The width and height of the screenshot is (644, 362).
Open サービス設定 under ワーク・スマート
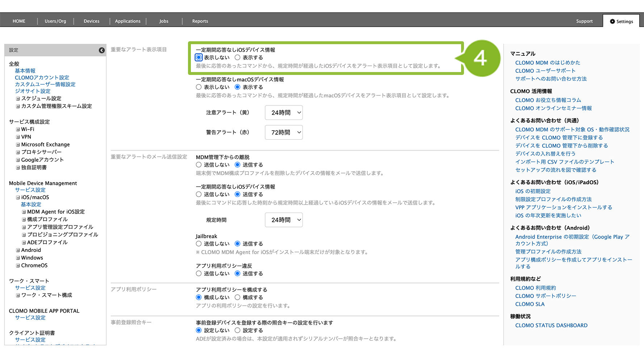pos(30,288)
